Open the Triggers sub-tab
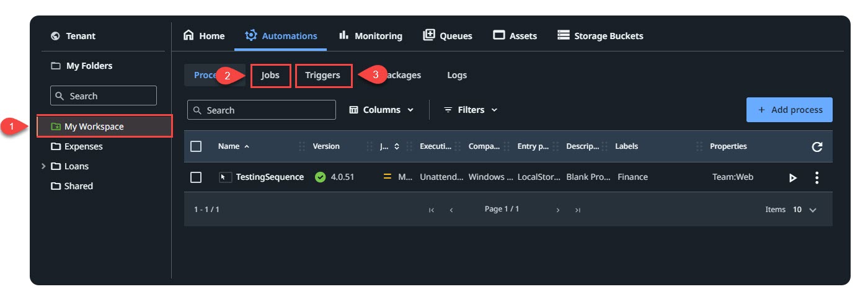This screenshot has height=302, width=868. point(323,76)
